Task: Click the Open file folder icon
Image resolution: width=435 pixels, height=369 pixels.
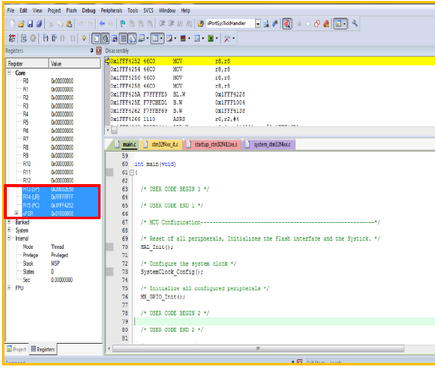Action: click(x=21, y=24)
